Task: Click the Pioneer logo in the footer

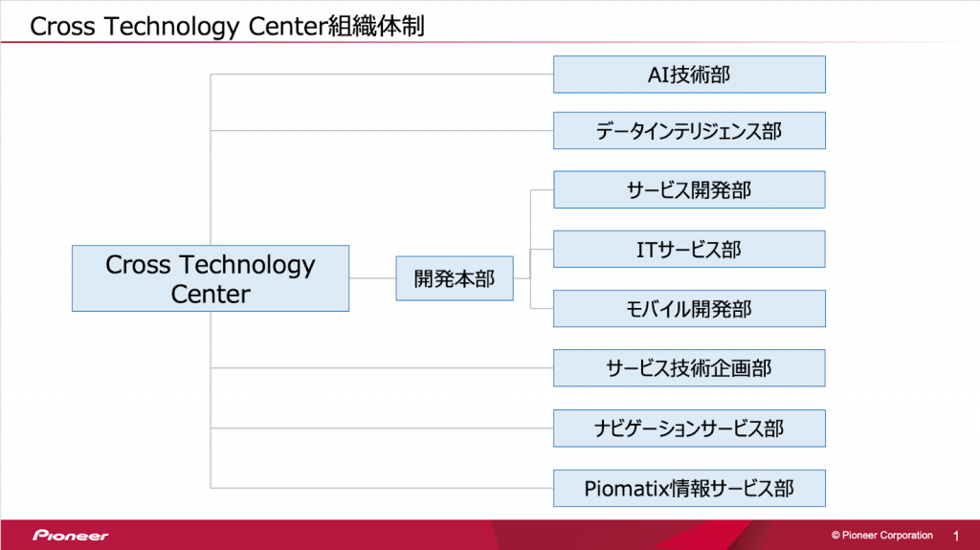Action: [70, 536]
